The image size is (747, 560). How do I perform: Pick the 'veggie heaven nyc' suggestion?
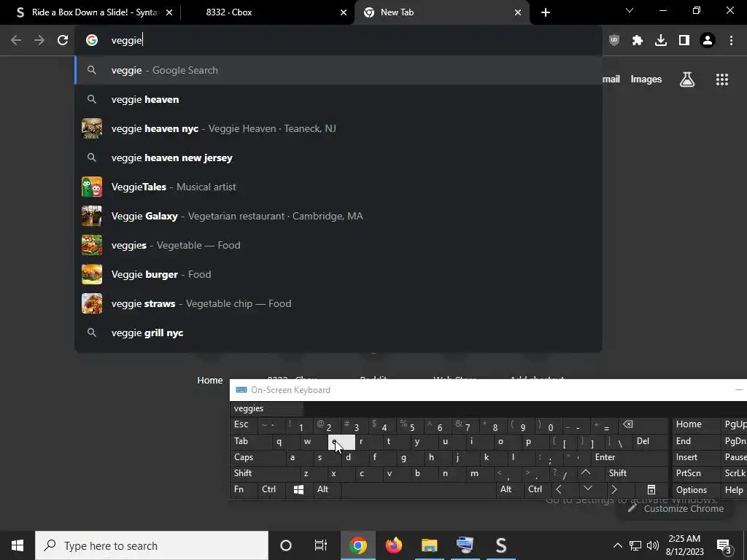(338, 128)
